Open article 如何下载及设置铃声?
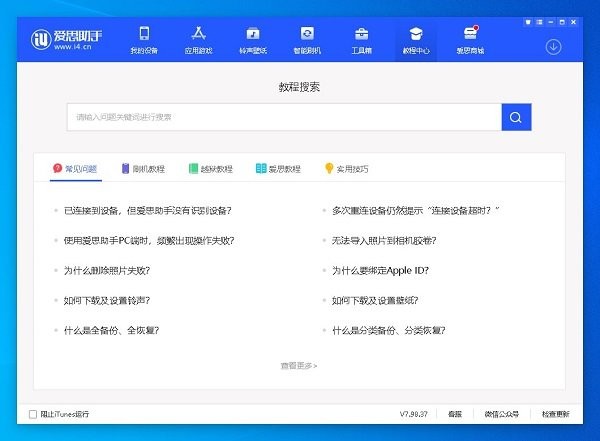This screenshot has height=441, width=600. pos(107,300)
